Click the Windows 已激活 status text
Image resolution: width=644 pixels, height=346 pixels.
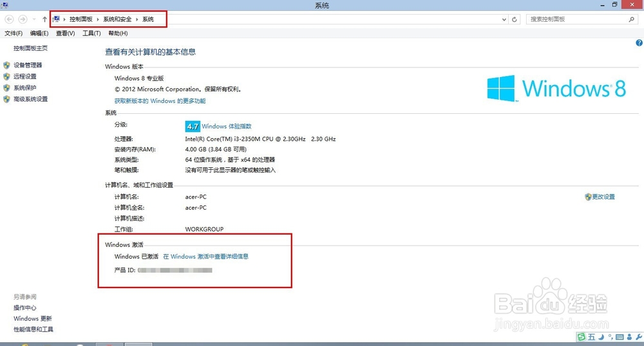point(137,257)
